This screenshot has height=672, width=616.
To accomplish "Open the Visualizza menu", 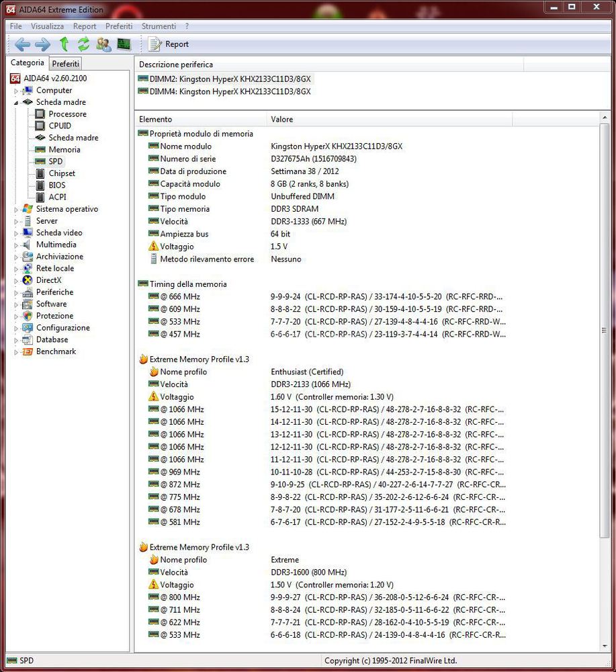I will coord(47,26).
